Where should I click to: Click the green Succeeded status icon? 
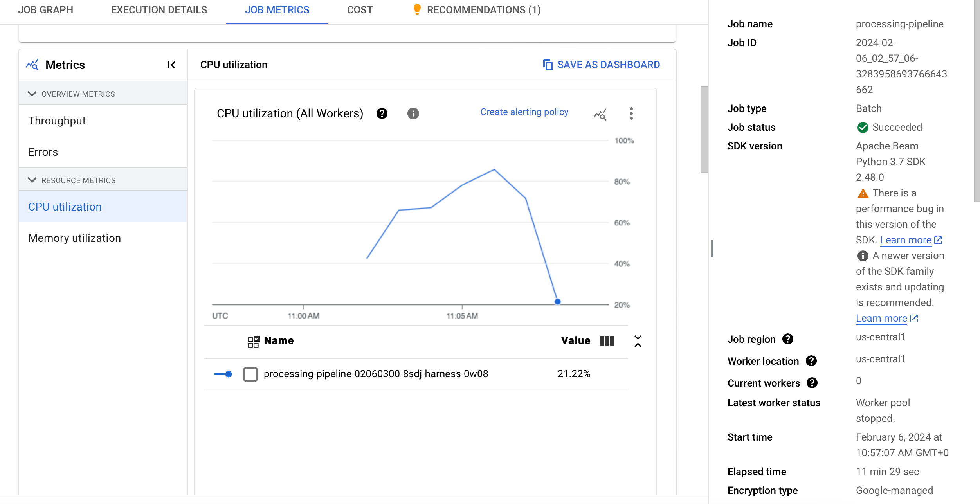863,128
